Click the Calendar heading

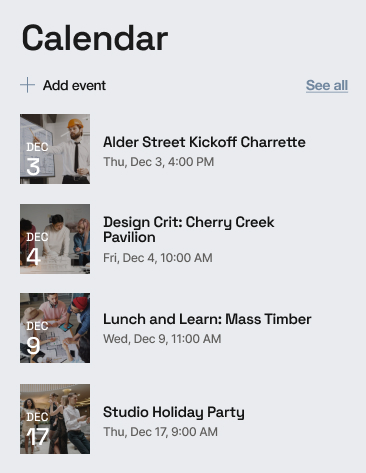pos(95,38)
